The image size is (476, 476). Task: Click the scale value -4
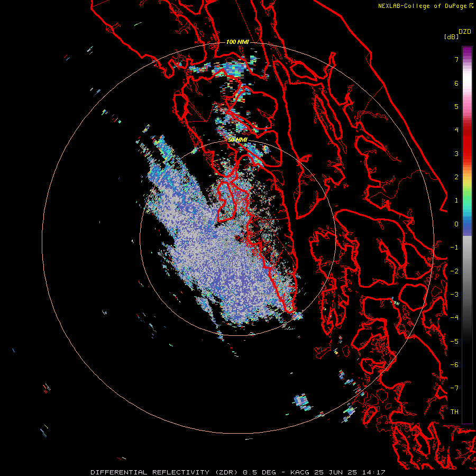click(x=454, y=318)
